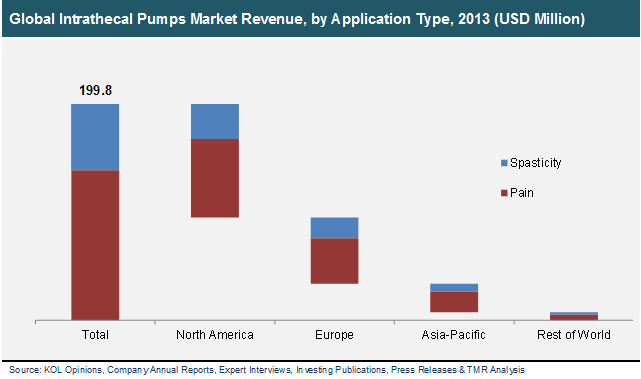Click Europe's red Pain segment
This screenshot has width=641, height=379.
(x=334, y=261)
